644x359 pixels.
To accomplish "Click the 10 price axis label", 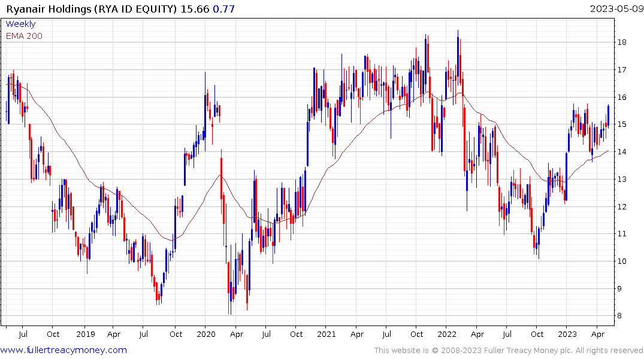I will click(622, 261).
